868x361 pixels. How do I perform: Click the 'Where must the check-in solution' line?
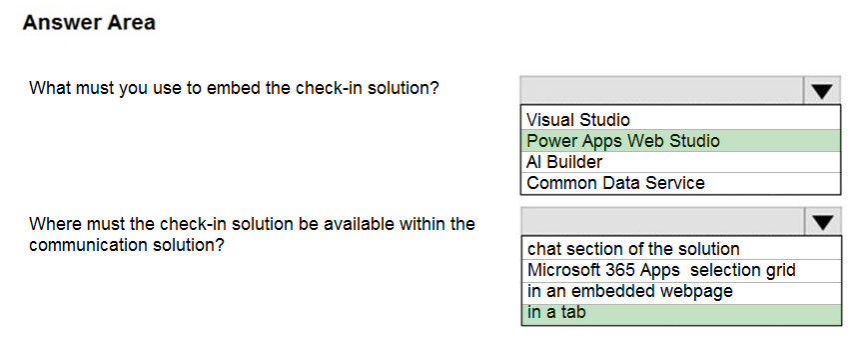click(x=252, y=223)
